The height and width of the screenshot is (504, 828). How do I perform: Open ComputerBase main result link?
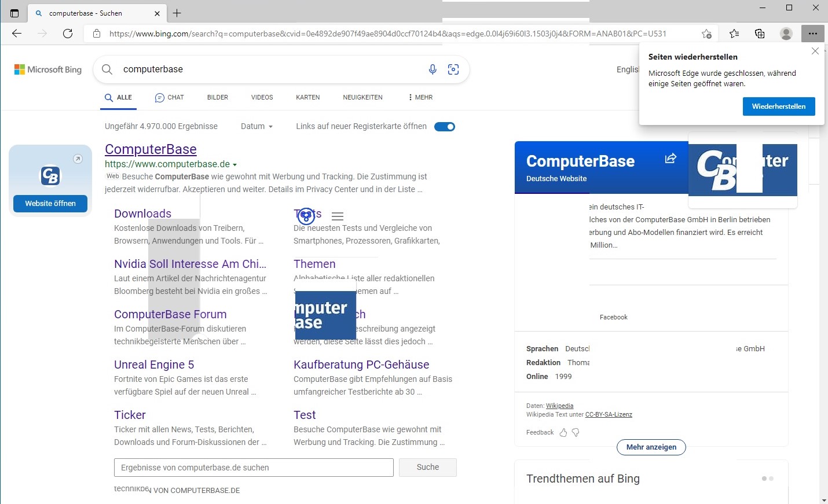[151, 149]
